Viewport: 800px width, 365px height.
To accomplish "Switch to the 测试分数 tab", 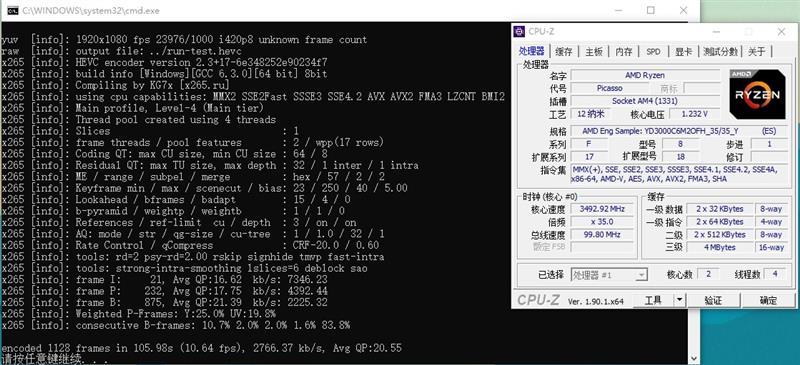I will [x=720, y=52].
